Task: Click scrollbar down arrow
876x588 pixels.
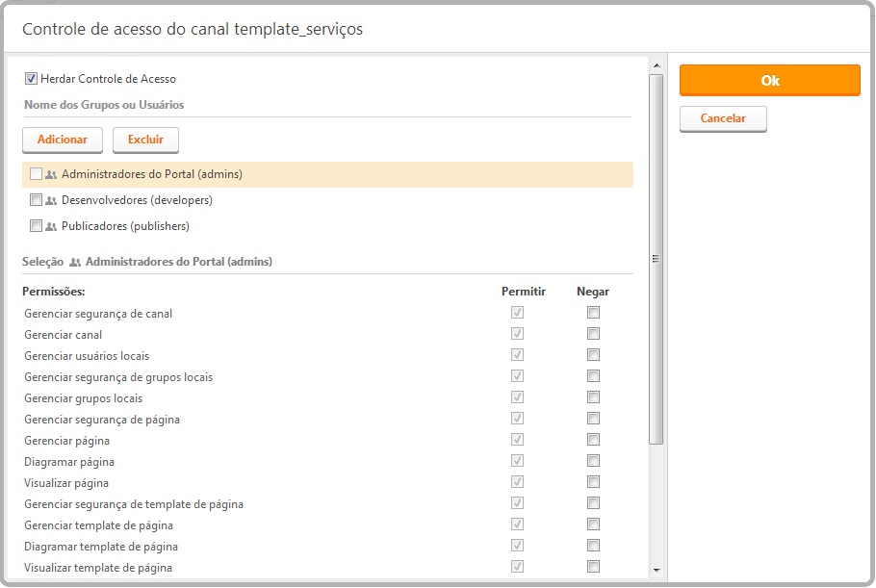Action: pyautogui.click(x=657, y=570)
